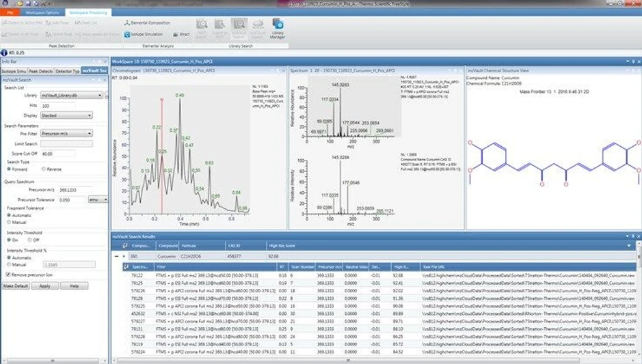642x364 pixels.
Task: Select the mzVault Search info tab
Action: (x=94, y=71)
